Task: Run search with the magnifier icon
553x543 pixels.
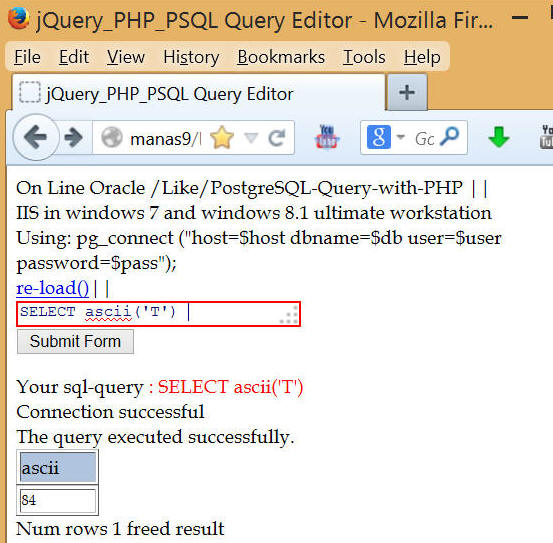Action: pyautogui.click(x=450, y=137)
